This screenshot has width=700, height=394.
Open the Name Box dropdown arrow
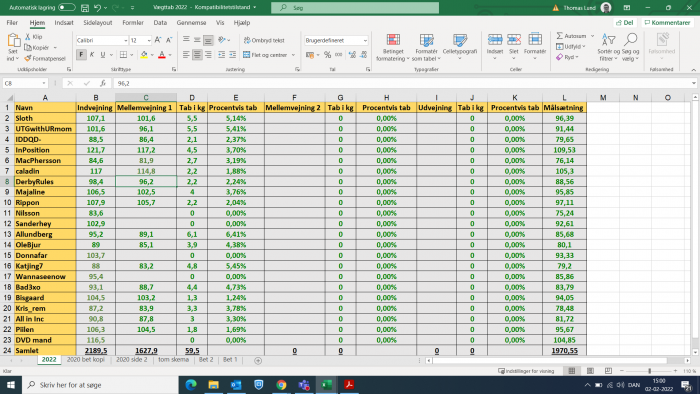click(44, 83)
